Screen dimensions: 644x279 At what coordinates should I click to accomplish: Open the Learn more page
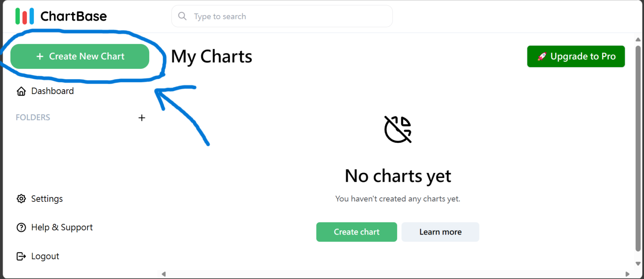[440, 232]
